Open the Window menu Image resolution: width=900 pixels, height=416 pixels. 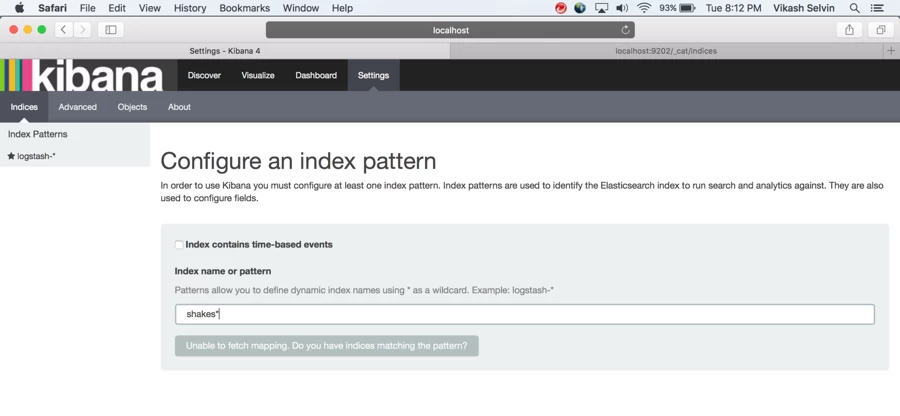point(301,8)
